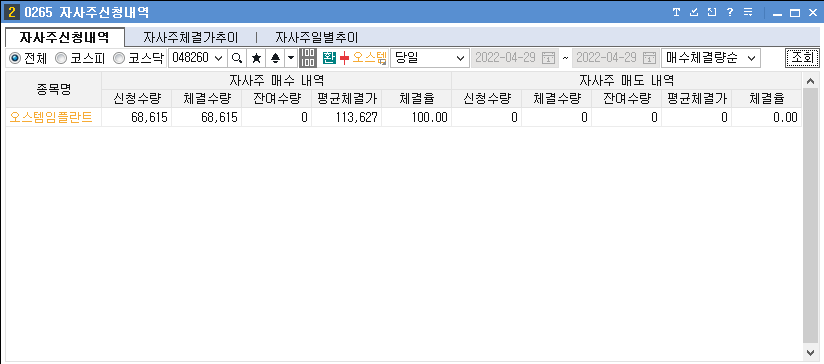Image resolution: width=824 pixels, height=364 pixels.
Task: Select the 코스닥 radio button
Action: tap(119, 58)
